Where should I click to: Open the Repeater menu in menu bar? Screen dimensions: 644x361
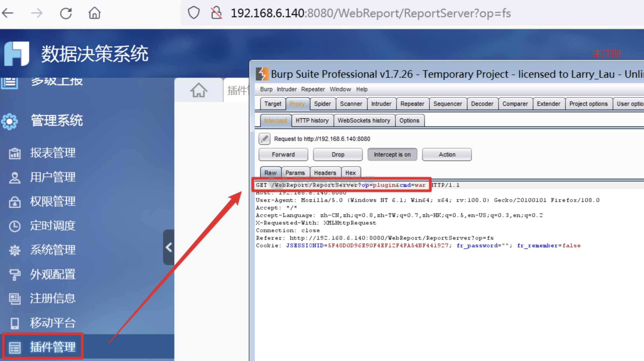(313, 89)
